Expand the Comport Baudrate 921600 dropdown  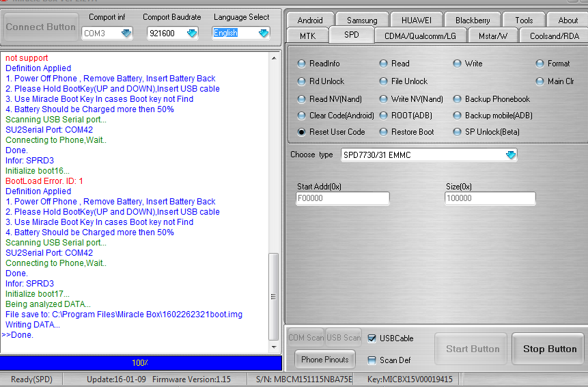coord(192,34)
